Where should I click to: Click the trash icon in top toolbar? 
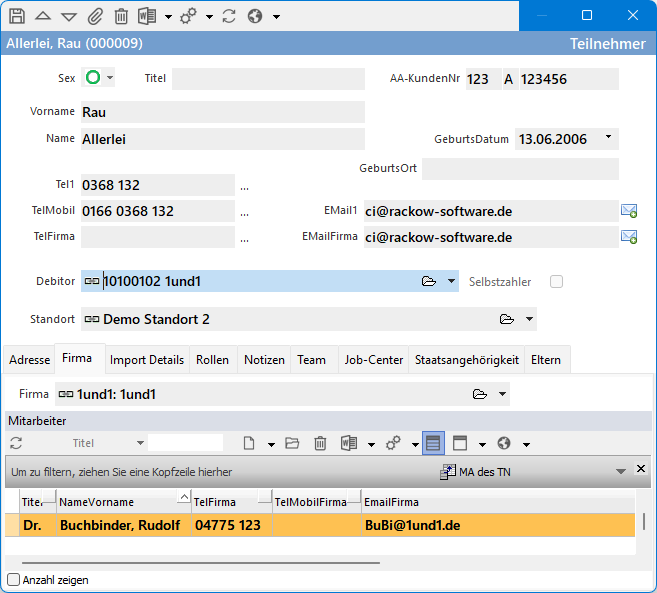pos(121,16)
